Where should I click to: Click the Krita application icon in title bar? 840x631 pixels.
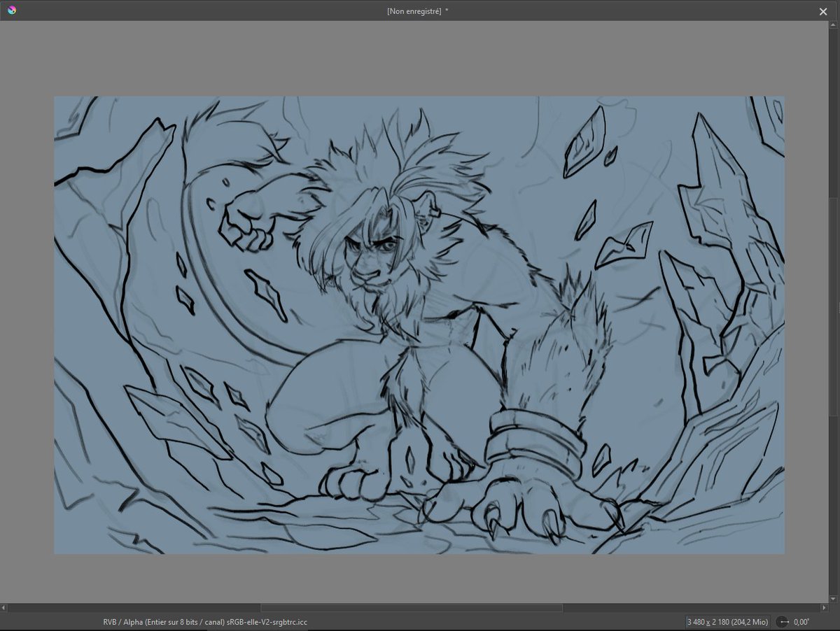[x=11, y=10]
